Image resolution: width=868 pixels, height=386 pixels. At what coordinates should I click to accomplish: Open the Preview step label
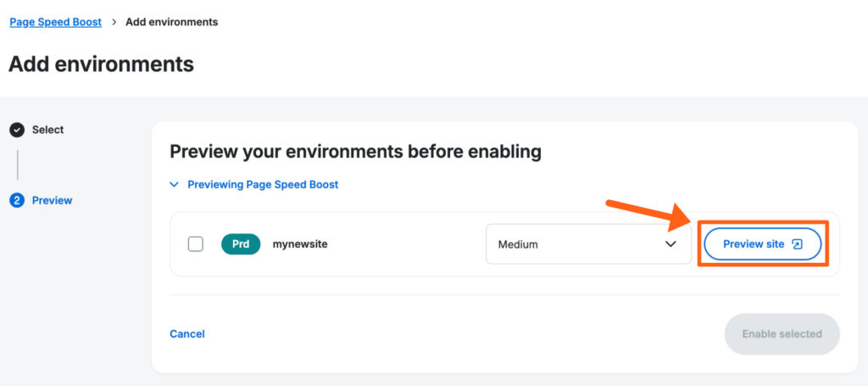click(x=52, y=200)
